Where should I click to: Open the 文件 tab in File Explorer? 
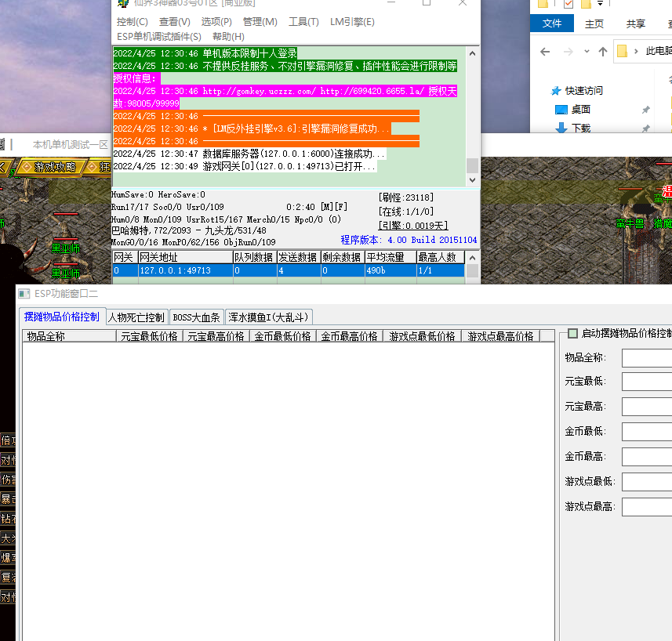tap(552, 24)
